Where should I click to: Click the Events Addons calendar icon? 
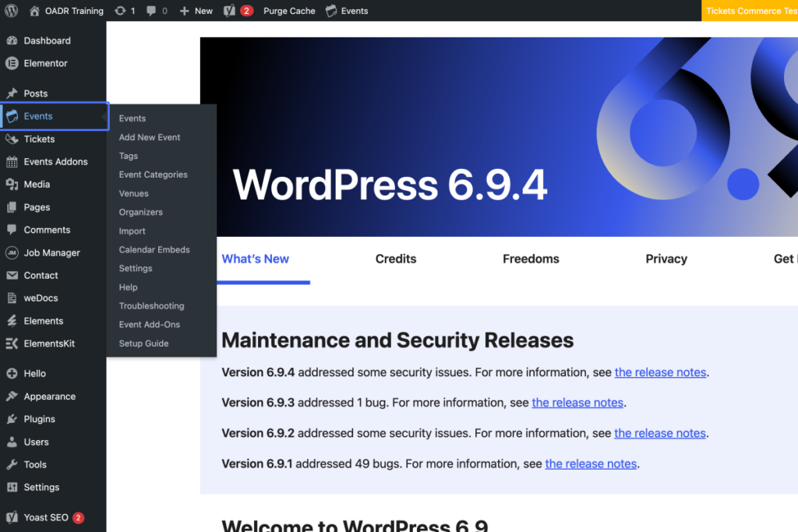(x=12, y=162)
